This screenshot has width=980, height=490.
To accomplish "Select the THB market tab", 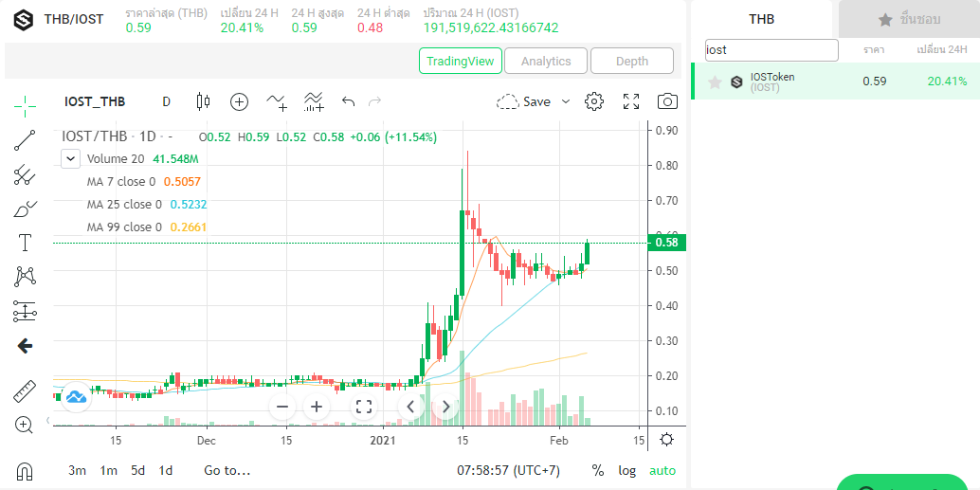I will (761, 19).
